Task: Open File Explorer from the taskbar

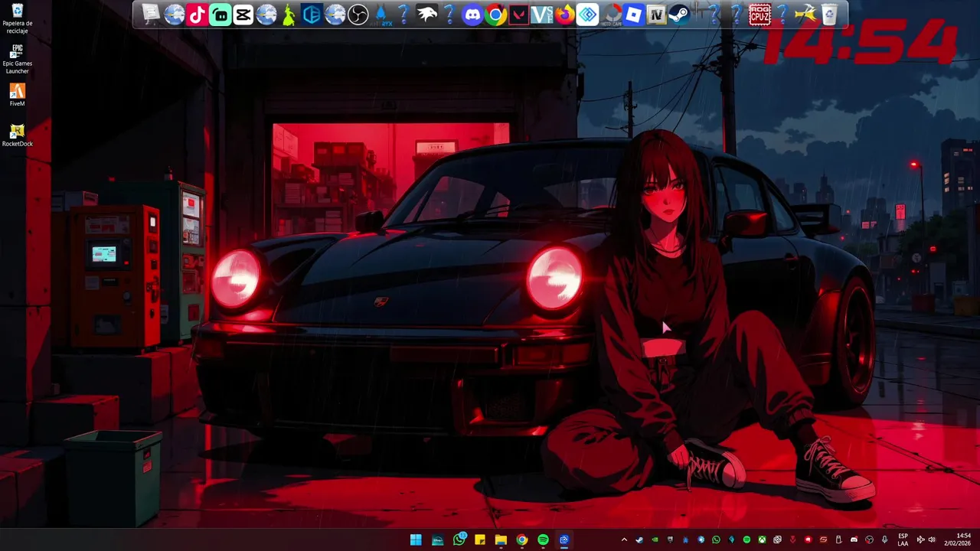Action: pyautogui.click(x=501, y=540)
